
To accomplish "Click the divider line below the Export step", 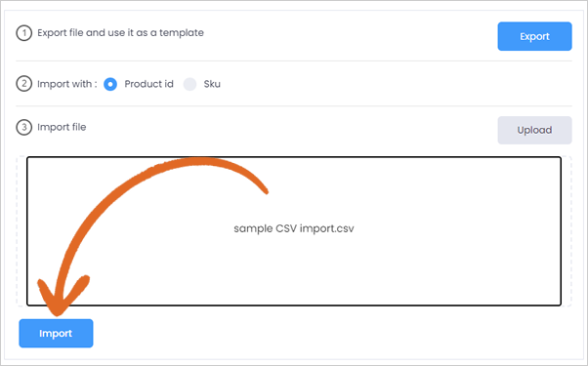I will point(294,61).
